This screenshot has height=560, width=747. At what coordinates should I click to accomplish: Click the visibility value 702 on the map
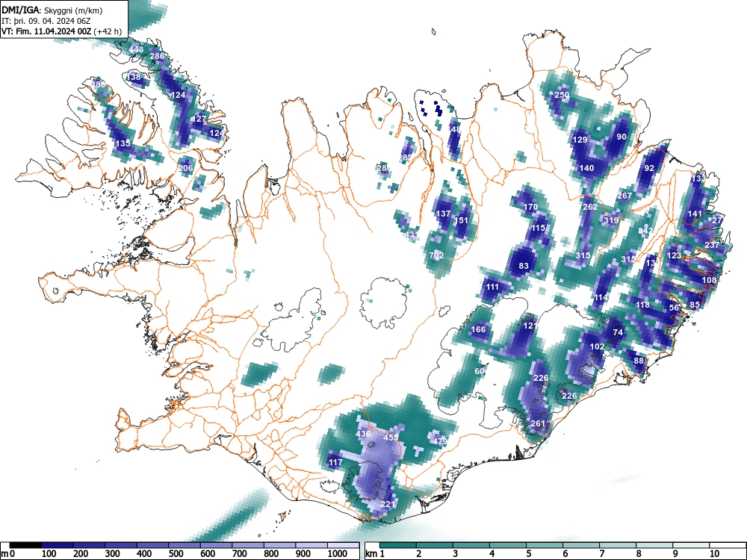coord(436,255)
